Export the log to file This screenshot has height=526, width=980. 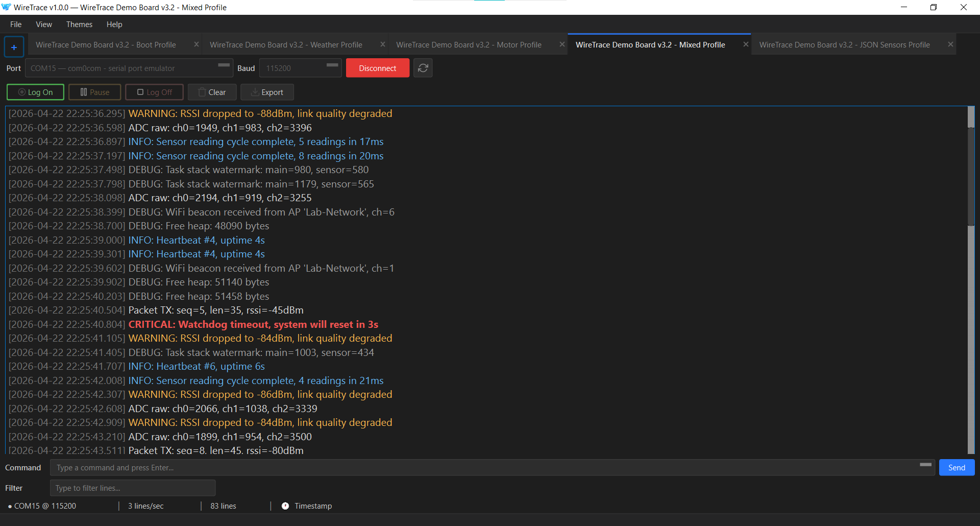[267, 92]
